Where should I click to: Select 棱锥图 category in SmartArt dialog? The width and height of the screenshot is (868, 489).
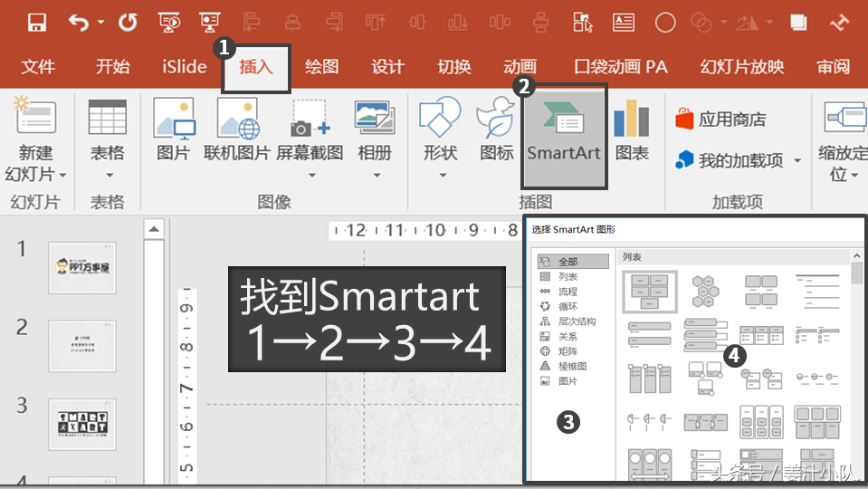point(573,366)
